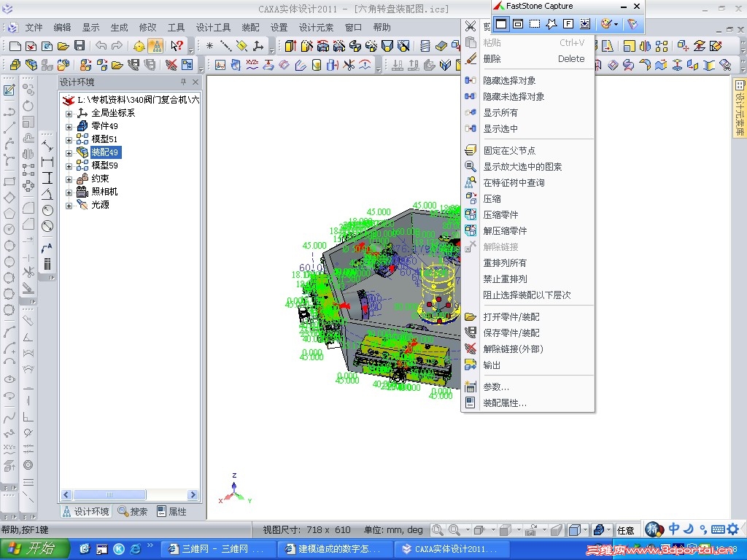Click the Open folder toolbar icon
This screenshot has height=560, width=747.
pos(63,46)
